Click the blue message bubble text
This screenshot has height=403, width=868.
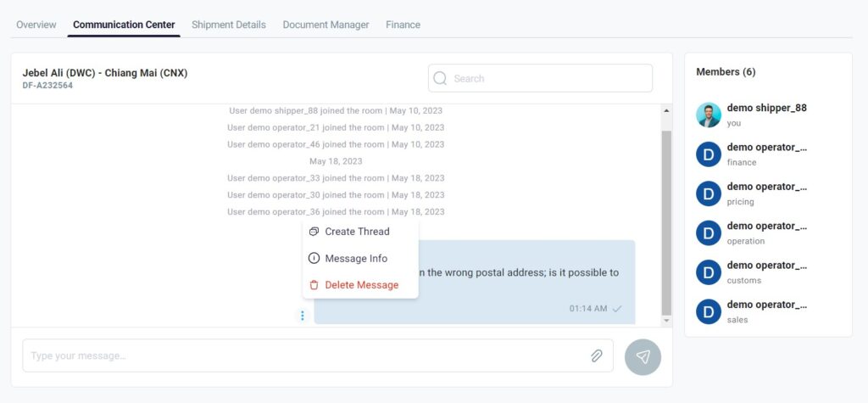(x=518, y=272)
